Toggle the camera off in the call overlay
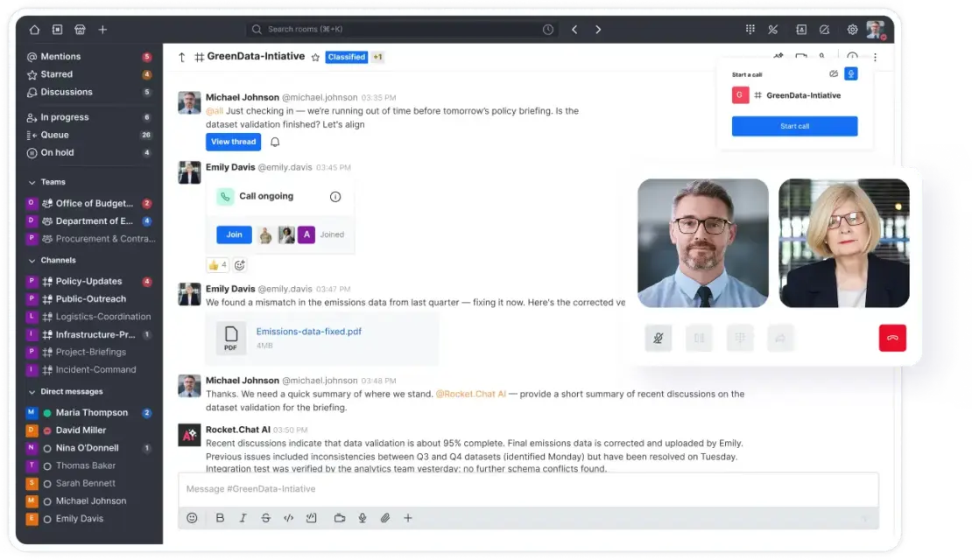Image resolution: width=972 pixels, height=560 pixels. pos(699,338)
